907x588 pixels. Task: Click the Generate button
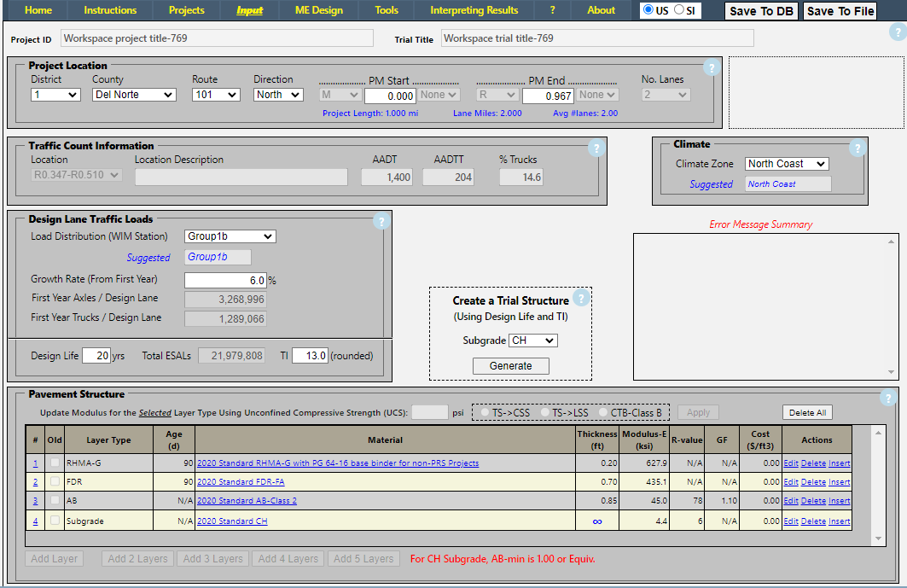coord(510,366)
